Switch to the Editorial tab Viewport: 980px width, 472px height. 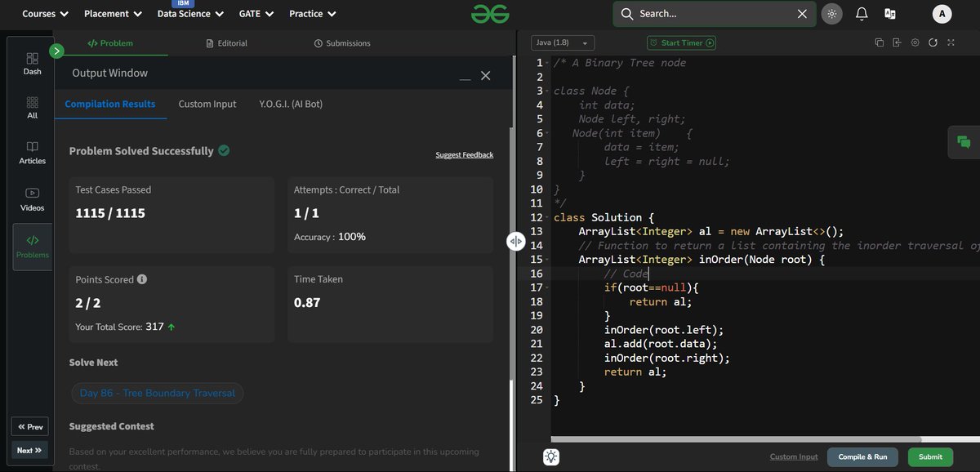(x=227, y=43)
